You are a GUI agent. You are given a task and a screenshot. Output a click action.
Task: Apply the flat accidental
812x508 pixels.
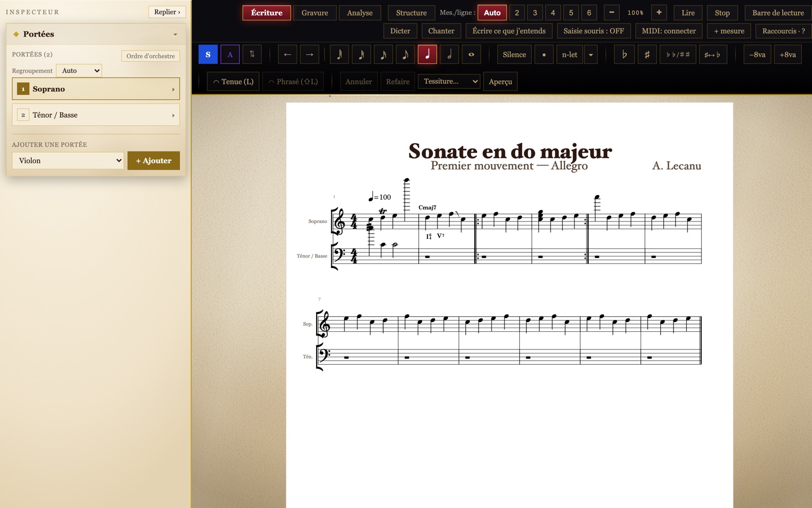coord(624,54)
